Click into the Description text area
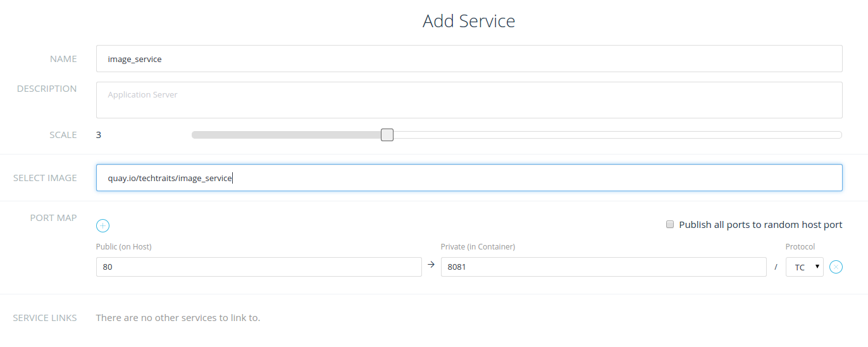Viewport: 868px width, 347px height. [469, 100]
